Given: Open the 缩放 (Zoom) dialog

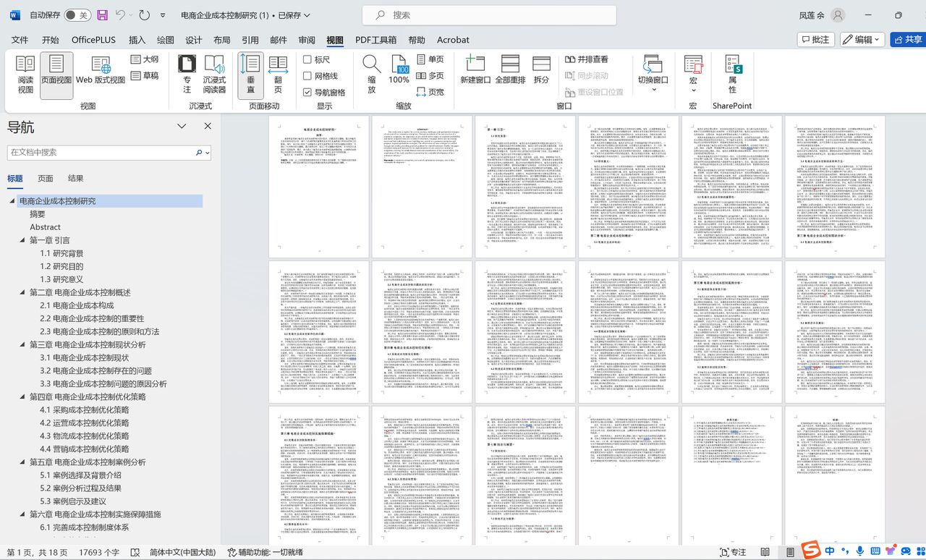Looking at the screenshot, I should pos(372,75).
